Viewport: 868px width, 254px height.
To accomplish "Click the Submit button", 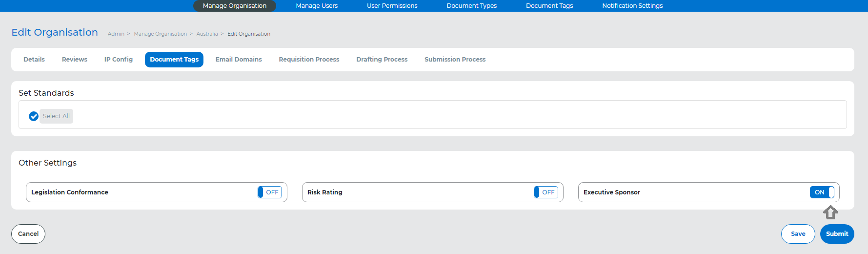I will pyautogui.click(x=837, y=234).
